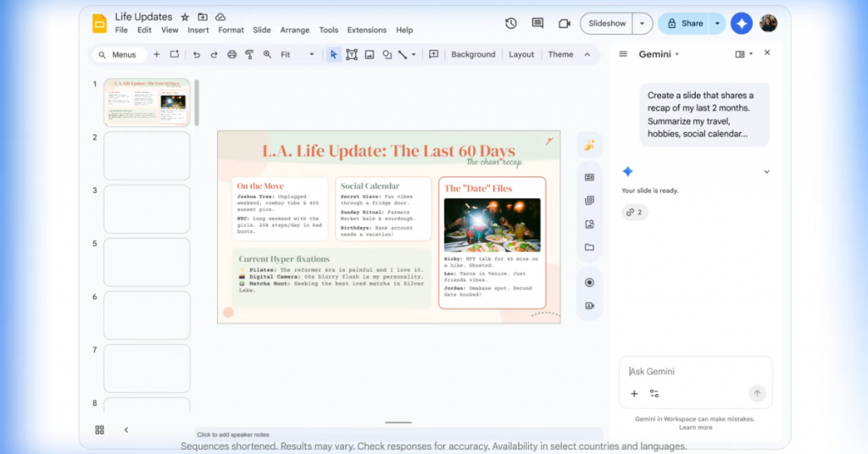Open the Arrange menu
The width and height of the screenshot is (868, 454).
(294, 30)
